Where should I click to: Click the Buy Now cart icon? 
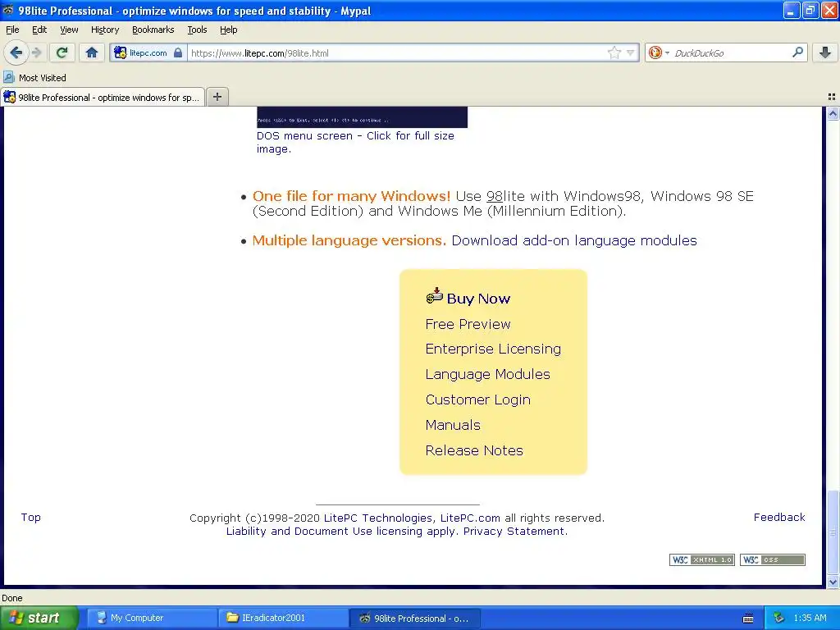tap(435, 295)
